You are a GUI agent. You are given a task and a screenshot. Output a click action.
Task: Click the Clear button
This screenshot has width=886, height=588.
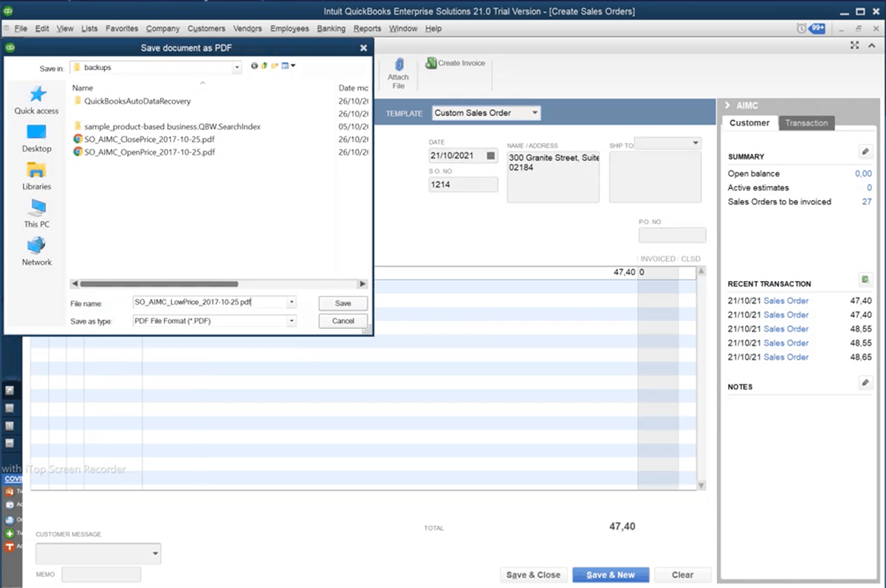click(x=682, y=575)
